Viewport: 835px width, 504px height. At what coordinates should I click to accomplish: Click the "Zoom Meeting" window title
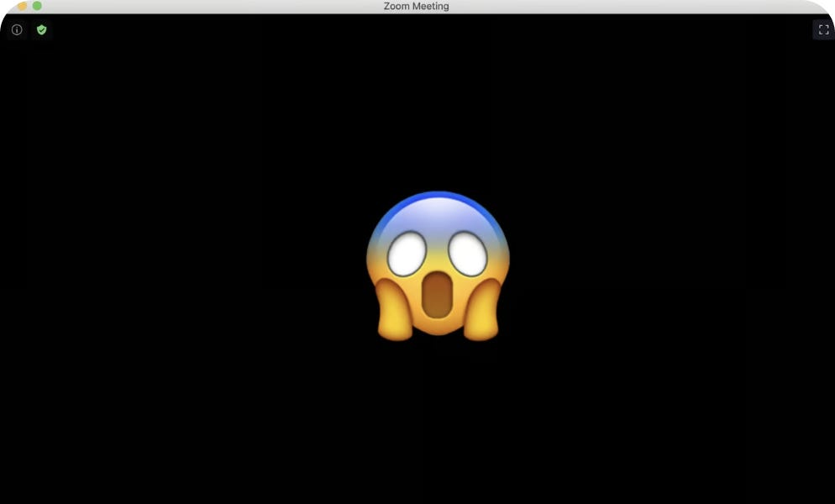coord(416,7)
